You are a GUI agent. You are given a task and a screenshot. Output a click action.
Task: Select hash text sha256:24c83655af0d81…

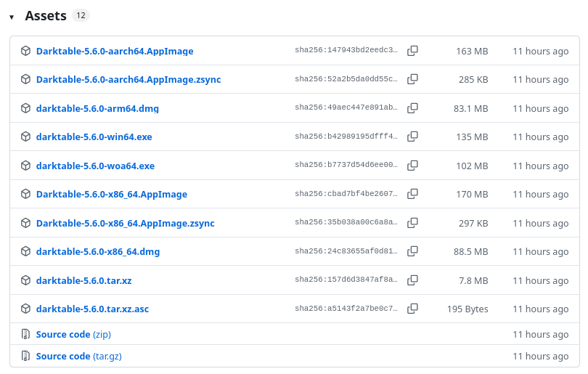point(346,251)
